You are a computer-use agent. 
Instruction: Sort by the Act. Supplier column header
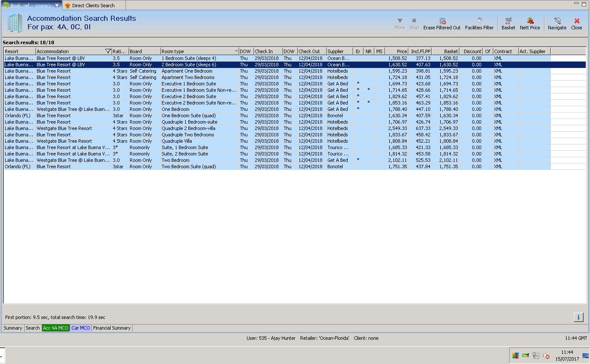click(535, 51)
